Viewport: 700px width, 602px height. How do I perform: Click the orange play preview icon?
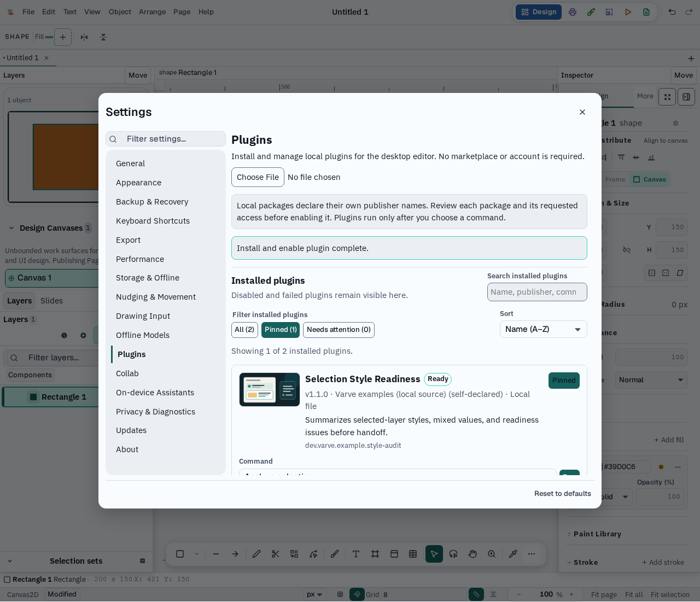(628, 12)
